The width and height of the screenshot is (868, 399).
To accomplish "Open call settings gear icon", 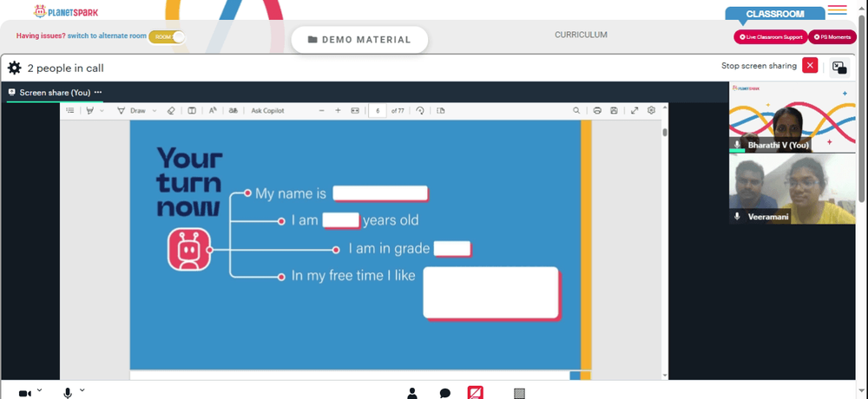I will click(x=15, y=68).
